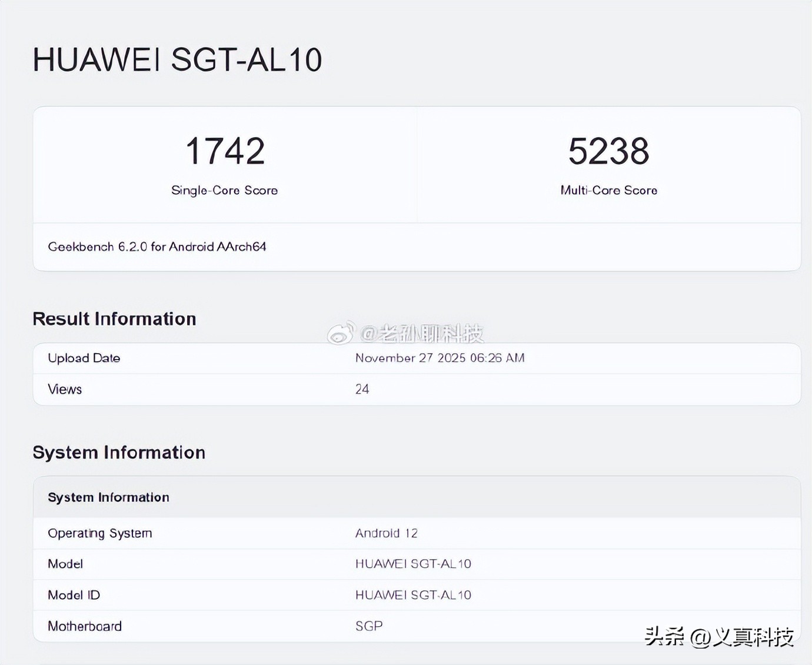Click the Geekbench 6.2.0 for Android text

[x=157, y=247]
